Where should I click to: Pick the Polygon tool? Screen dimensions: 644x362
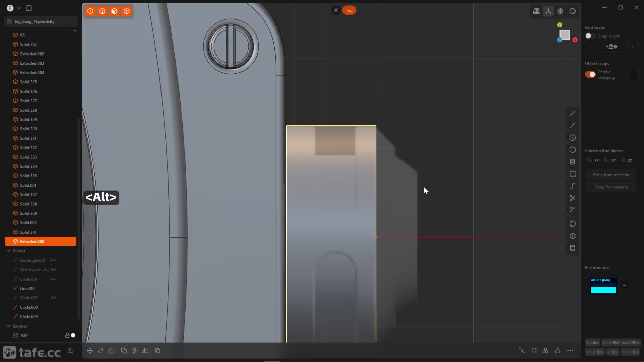click(x=572, y=150)
